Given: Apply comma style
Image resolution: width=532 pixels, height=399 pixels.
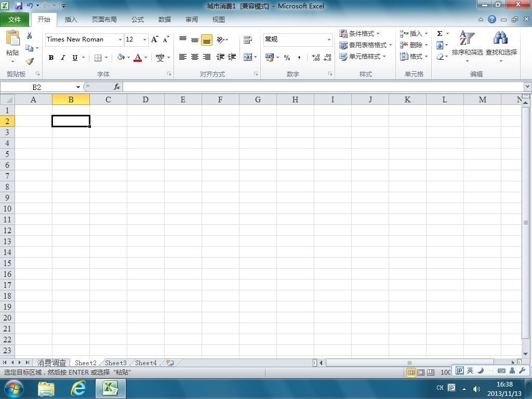Looking at the screenshot, I should coord(299,58).
